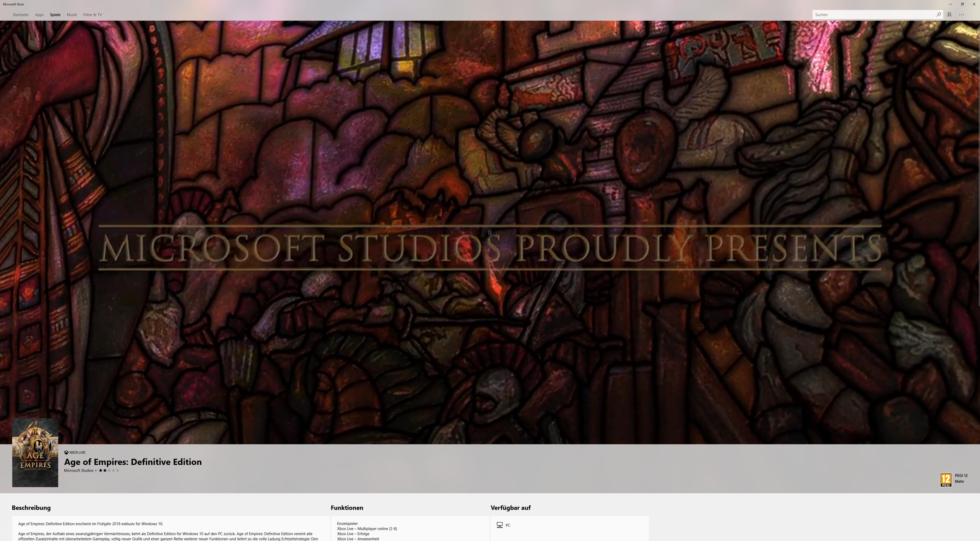Click the Age of Empires cover thumbnail
The height and width of the screenshot is (541, 980).
tap(35, 453)
